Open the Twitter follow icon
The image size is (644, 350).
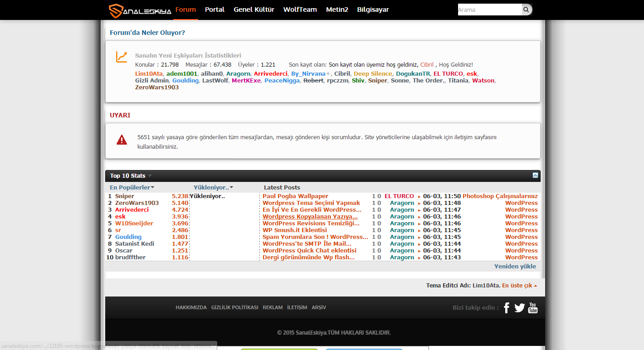[x=520, y=308]
